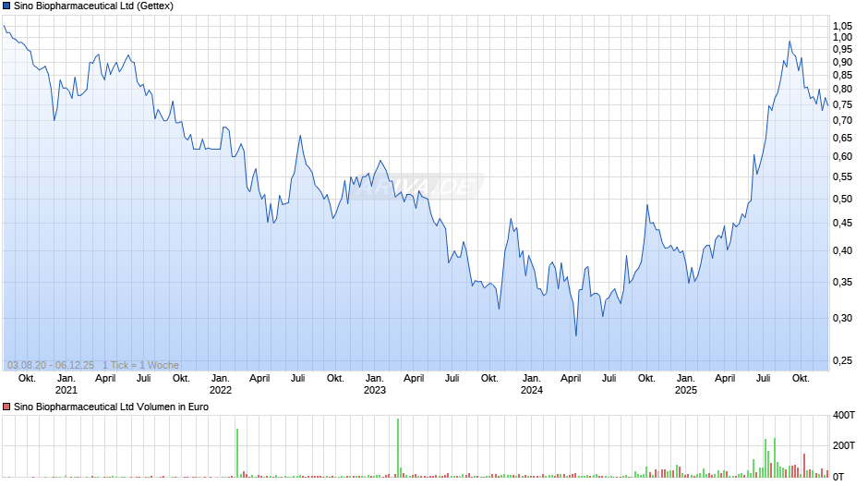The height and width of the screenshot is (486, 868).
Task: Click the 0,95 price axis label
Action: (x=842, y=49)
